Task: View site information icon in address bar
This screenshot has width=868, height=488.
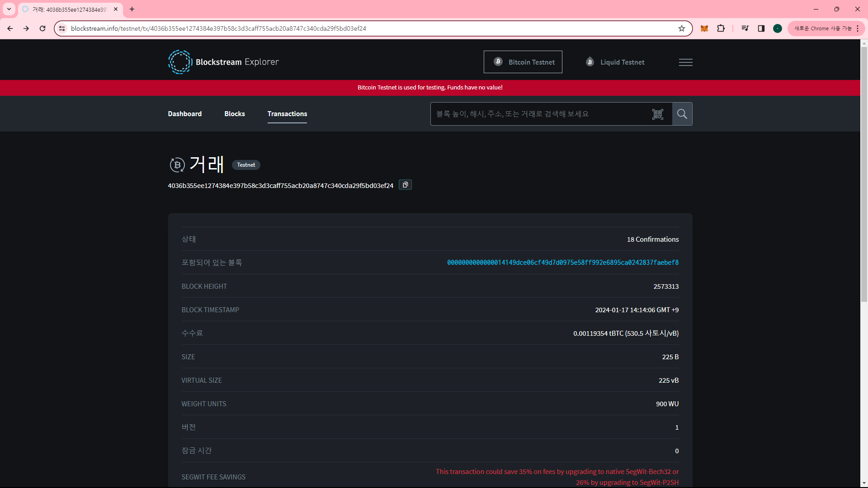Action: point(62,28)
